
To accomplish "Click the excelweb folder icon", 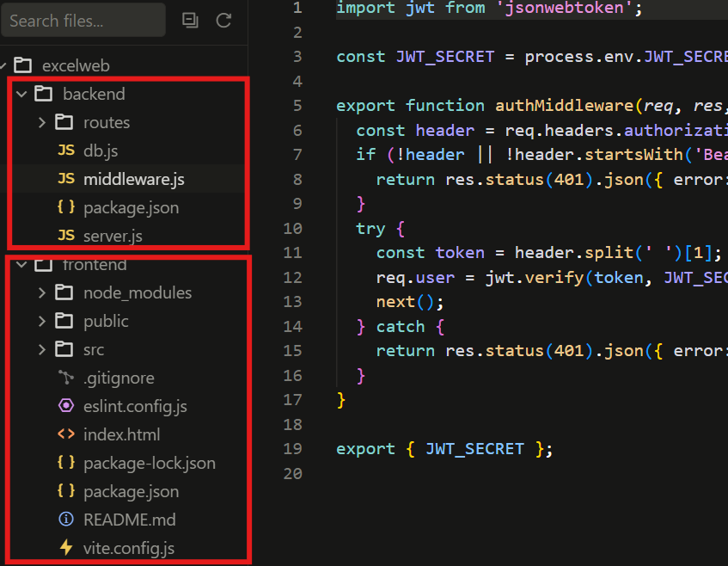I will click(x=22, y=65).
